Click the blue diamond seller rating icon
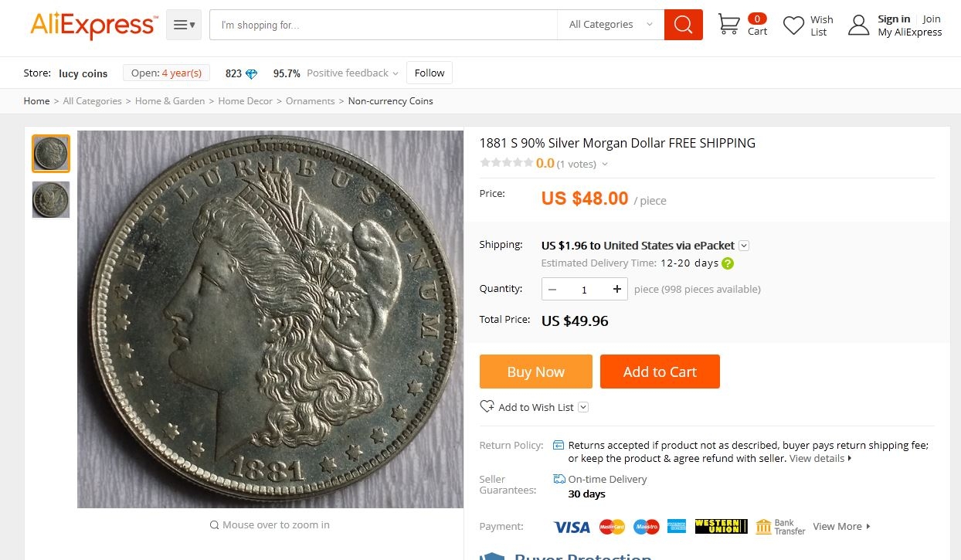The image size is (961, 560). [x=251, y=73]
